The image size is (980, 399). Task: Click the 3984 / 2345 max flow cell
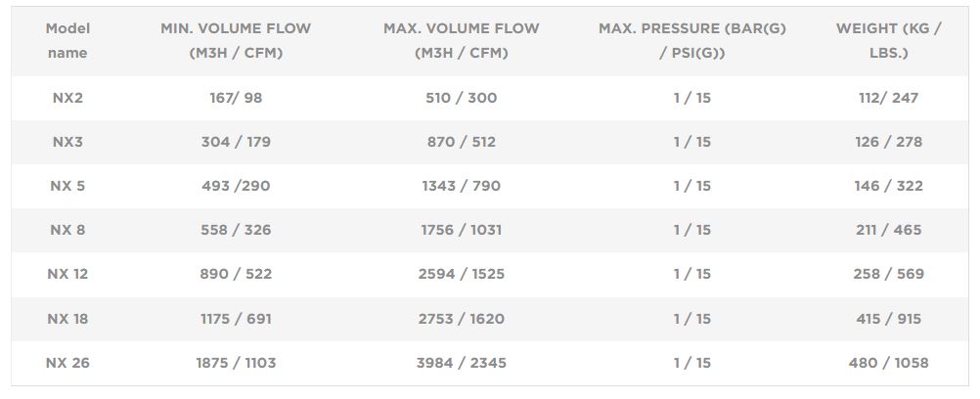click(462, 363)
